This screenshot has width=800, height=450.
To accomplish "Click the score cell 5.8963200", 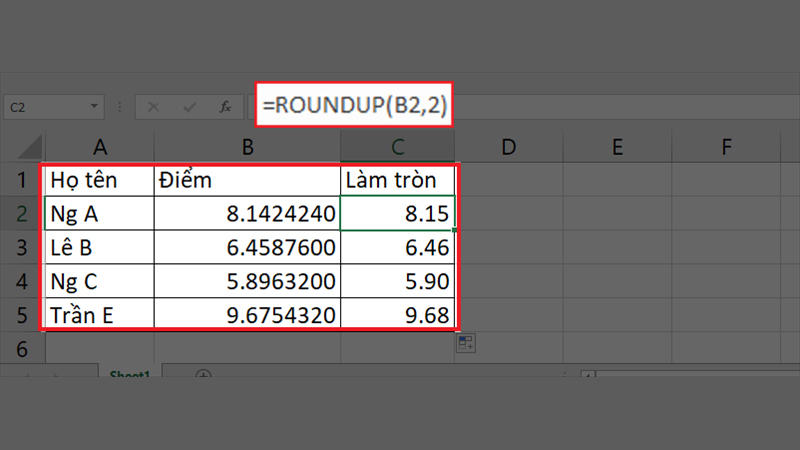I will tap(247, 281).
